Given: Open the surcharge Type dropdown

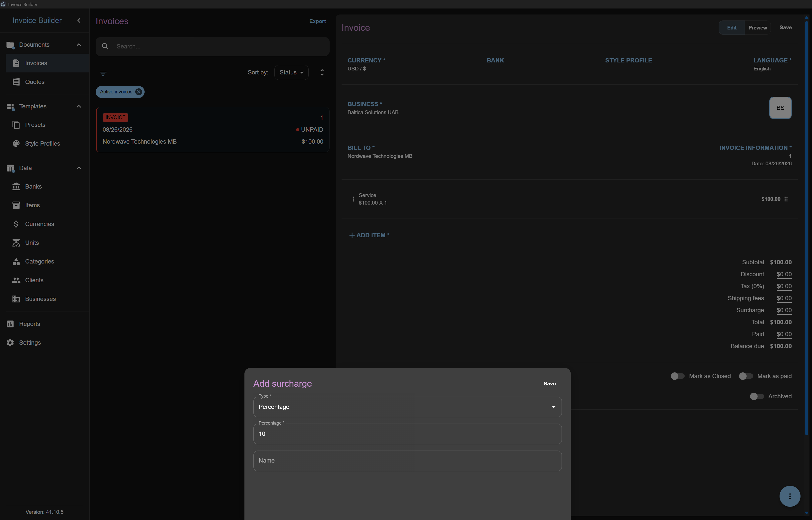Looking at the screenshot, I should (x=407, y=407).
